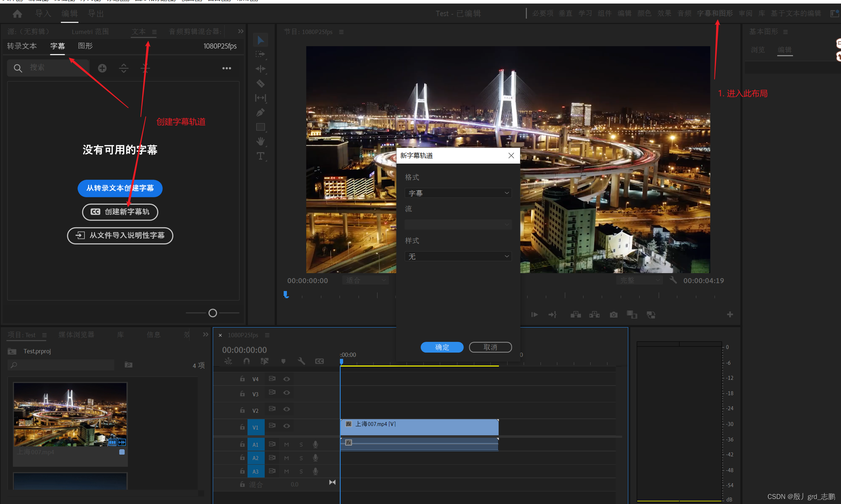841x504 pixels.
Task: Click the 确定 button in dialog
Action: coord(442,347)
